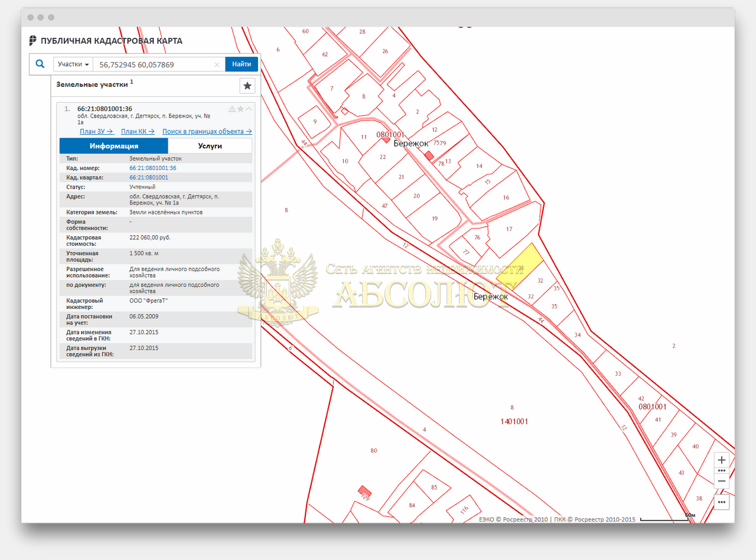Image resolution: width=756 pixels, height=560 pixels.
Task: Click the warning triangle icon on result card
Action: coord(232,109)
